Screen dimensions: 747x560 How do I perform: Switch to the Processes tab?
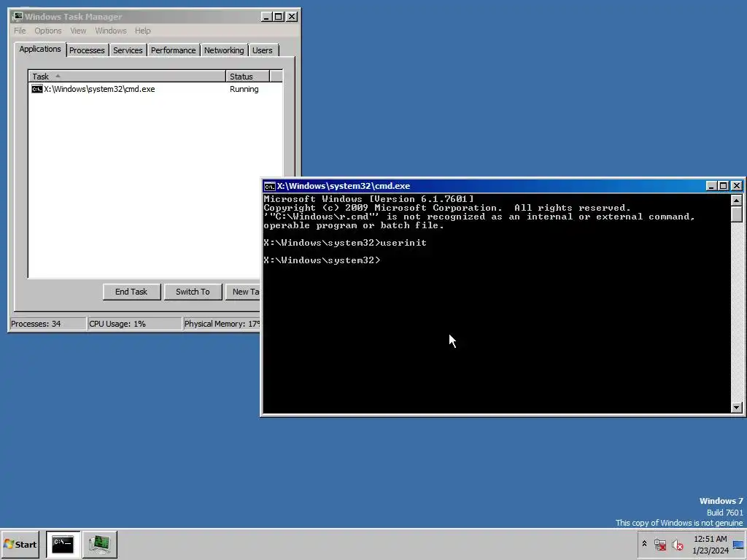(x=87, y=50)
